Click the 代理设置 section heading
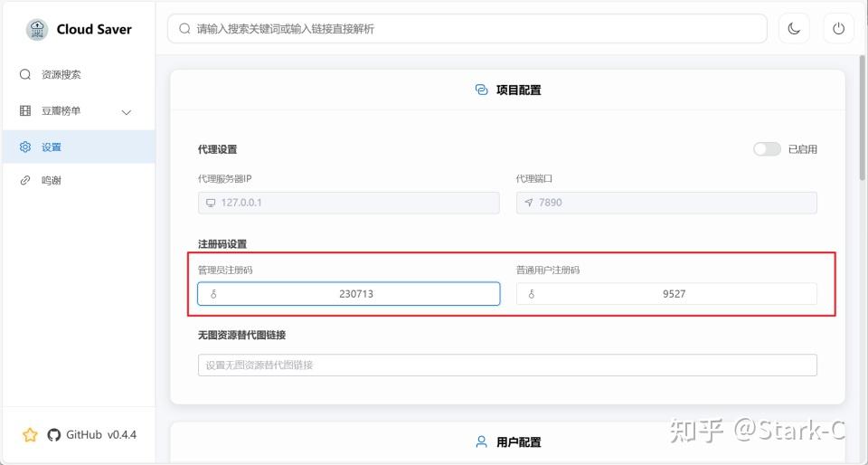This screenshot has height=465, width=868. click(x=218, y=149)
